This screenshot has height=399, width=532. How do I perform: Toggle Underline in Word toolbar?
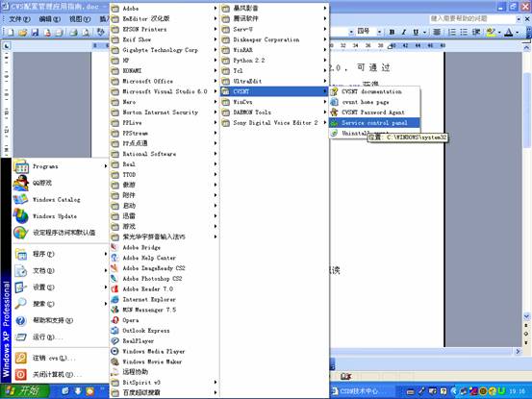coord(416,32)
